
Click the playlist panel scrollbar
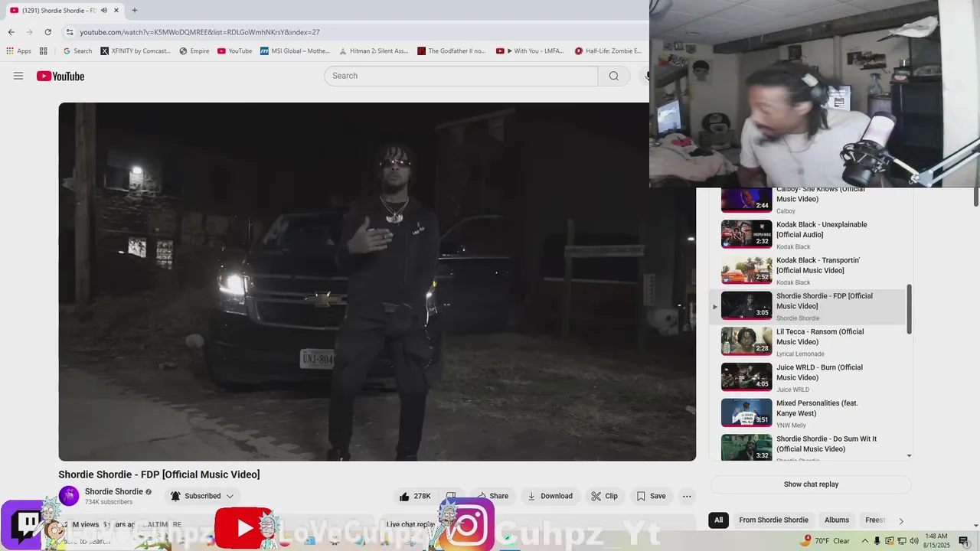click(910, 309)
